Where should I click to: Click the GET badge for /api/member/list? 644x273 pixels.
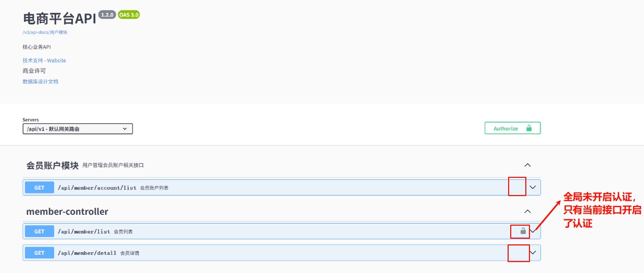pos(40,231)
